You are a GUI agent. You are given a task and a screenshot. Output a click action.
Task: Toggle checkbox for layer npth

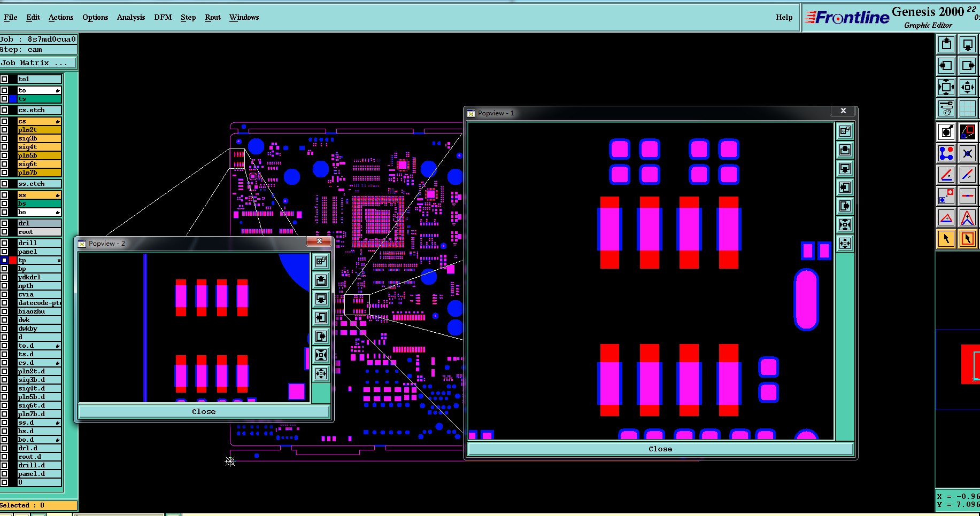tap(4, 286)
